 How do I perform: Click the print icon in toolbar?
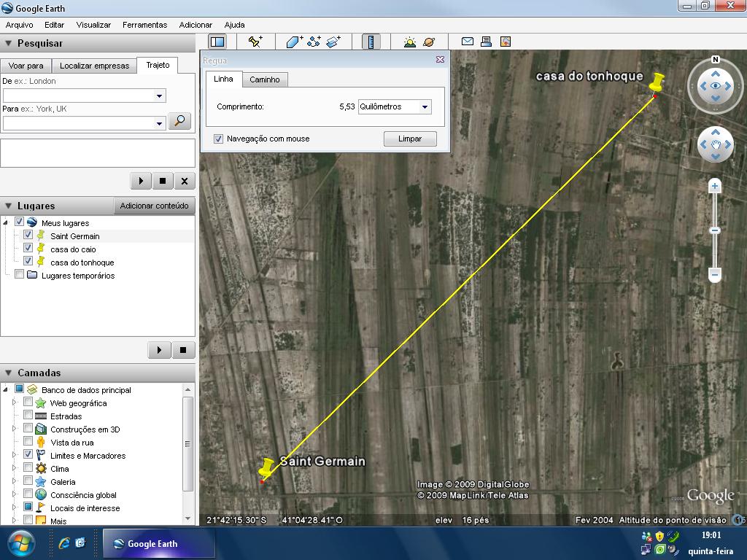point(486,42)
